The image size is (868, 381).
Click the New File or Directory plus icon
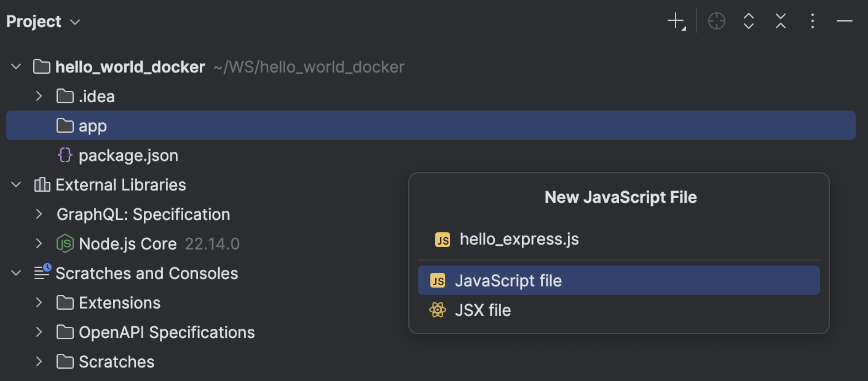click(676, 22)
